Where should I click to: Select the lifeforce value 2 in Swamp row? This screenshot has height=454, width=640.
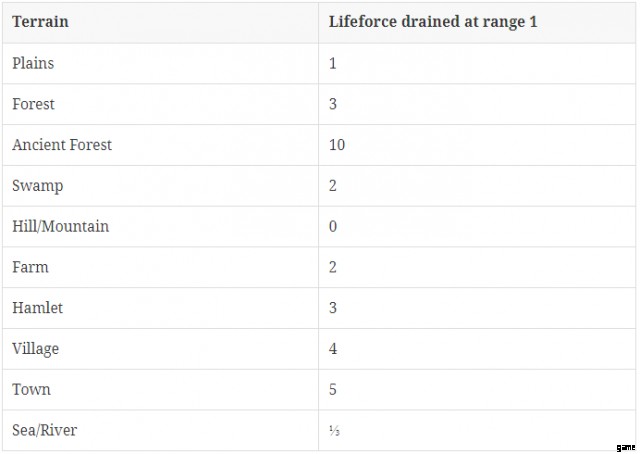coord(333,186)
